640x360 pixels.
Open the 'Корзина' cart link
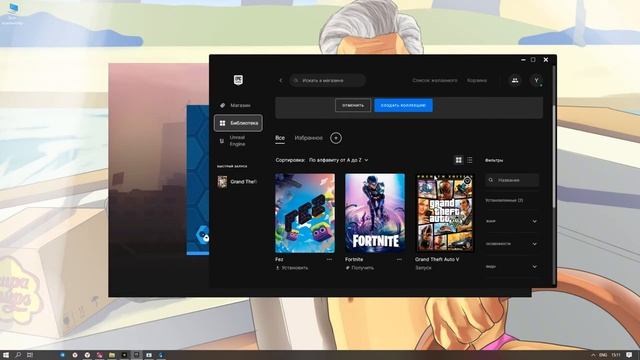[x=477, y=80]
